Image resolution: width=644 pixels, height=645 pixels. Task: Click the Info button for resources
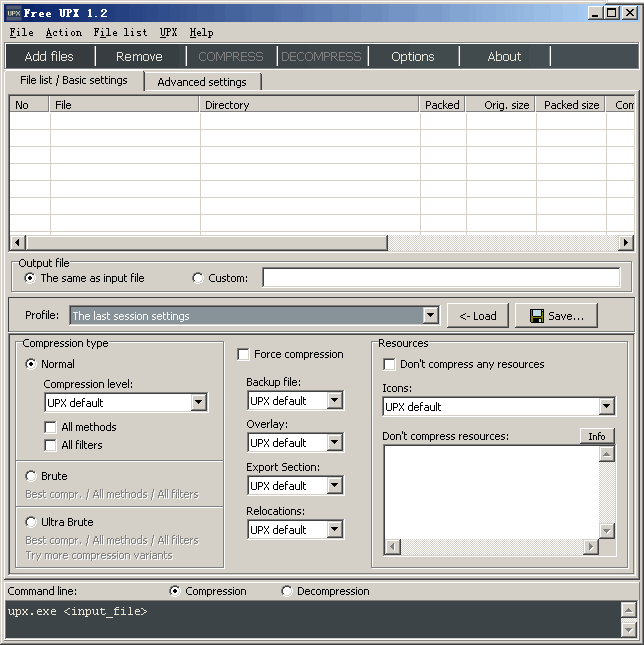pyautogui.click(x=597, y=436)
